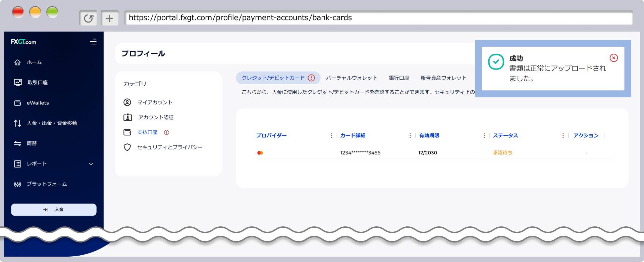Click the Home house icon
644x262 pixels.
[x=17, y=62]
